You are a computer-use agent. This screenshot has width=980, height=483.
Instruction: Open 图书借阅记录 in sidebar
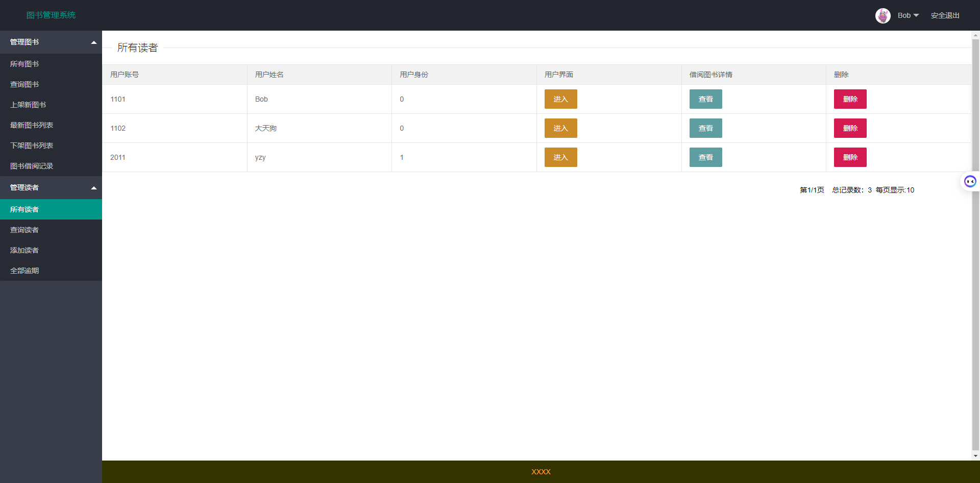(x=51, y=166)
